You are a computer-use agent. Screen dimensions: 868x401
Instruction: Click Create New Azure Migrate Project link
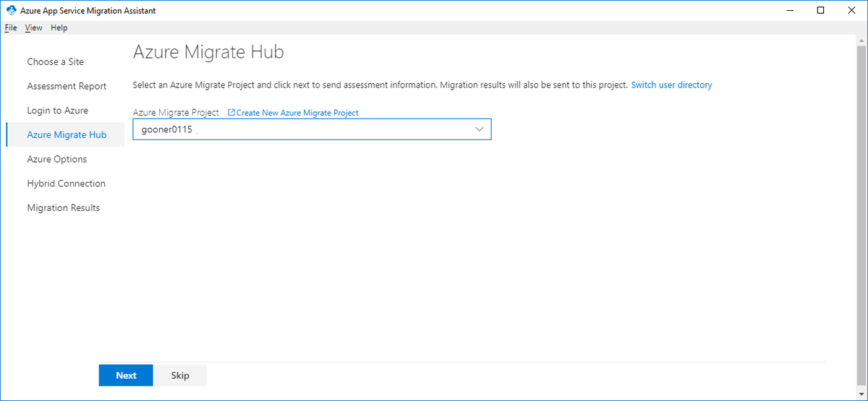pyautogui.click(x=297, y=113)
